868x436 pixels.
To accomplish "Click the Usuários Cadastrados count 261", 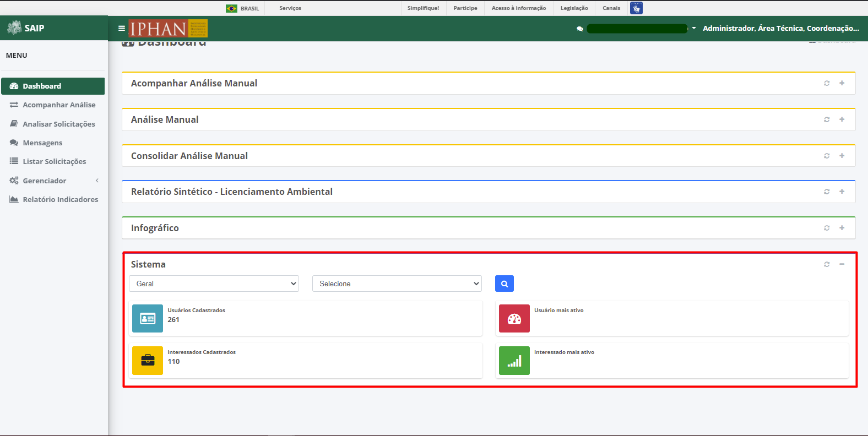I will pyautogui.click(x=173, y=320).
